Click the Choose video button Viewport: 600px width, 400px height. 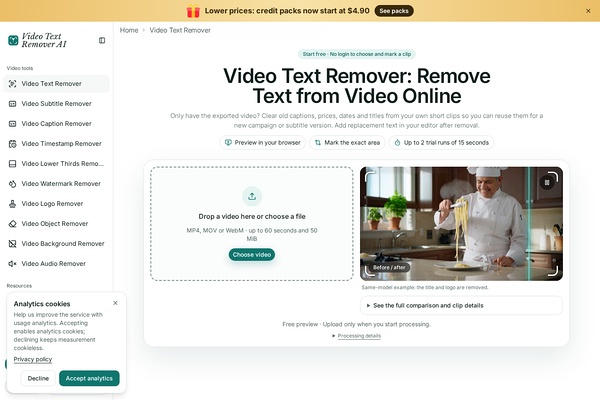[x=252, y=255]
